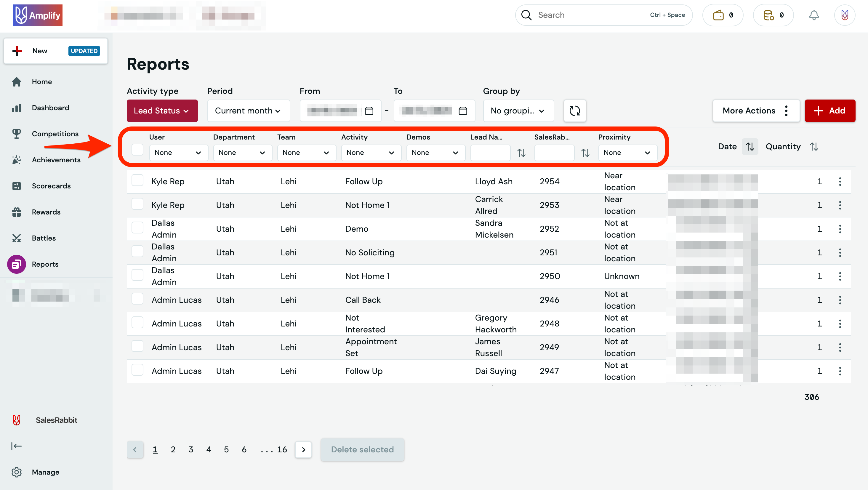Open the Notifications bell
This screenshot has height=490, width=868.
pos(814,15)
